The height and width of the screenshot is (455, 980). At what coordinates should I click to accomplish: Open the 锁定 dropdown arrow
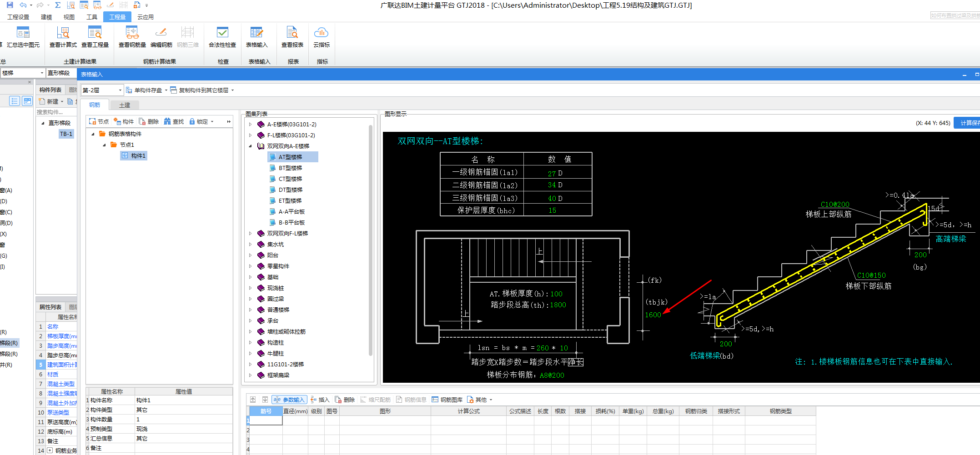pyautogui.click(x=212, y=122)
